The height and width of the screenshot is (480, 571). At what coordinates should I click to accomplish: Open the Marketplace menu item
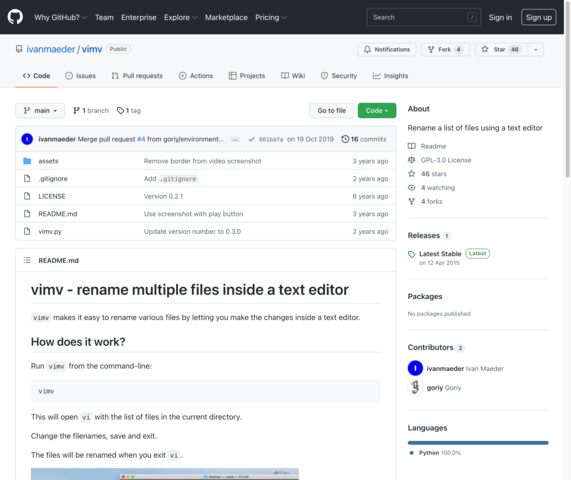coord(226,17)
